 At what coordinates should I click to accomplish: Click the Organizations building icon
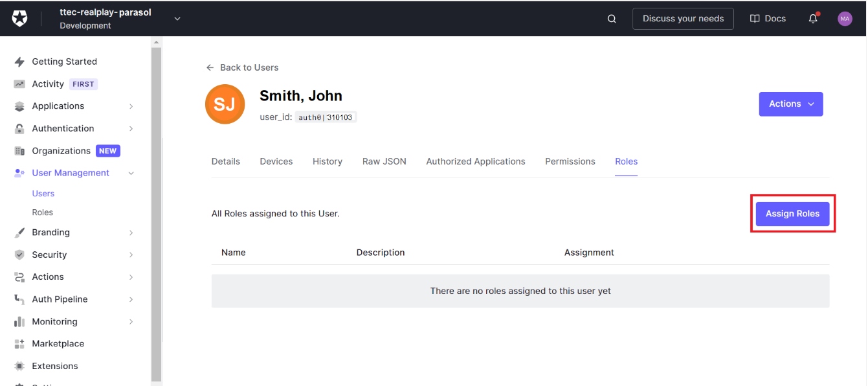[x=19, y=151]
